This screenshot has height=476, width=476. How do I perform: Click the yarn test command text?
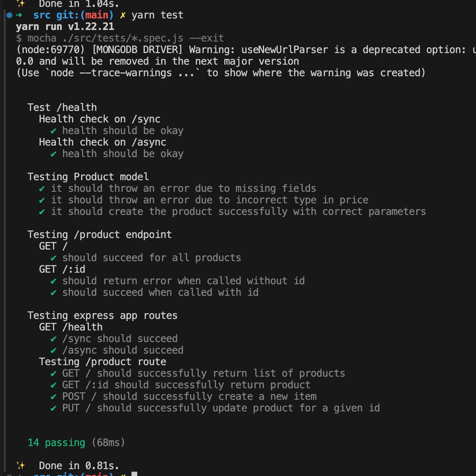pos(157,15)
